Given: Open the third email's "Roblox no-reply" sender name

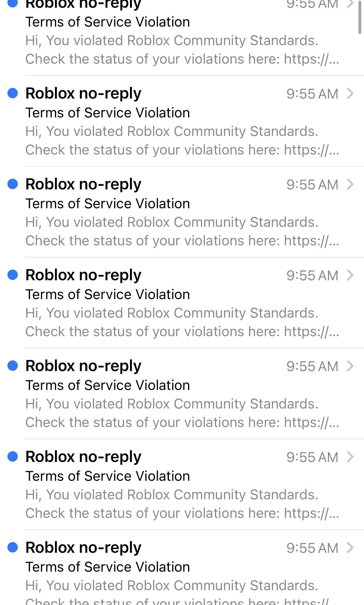Looking at the screenshot, I should [83, 184].
